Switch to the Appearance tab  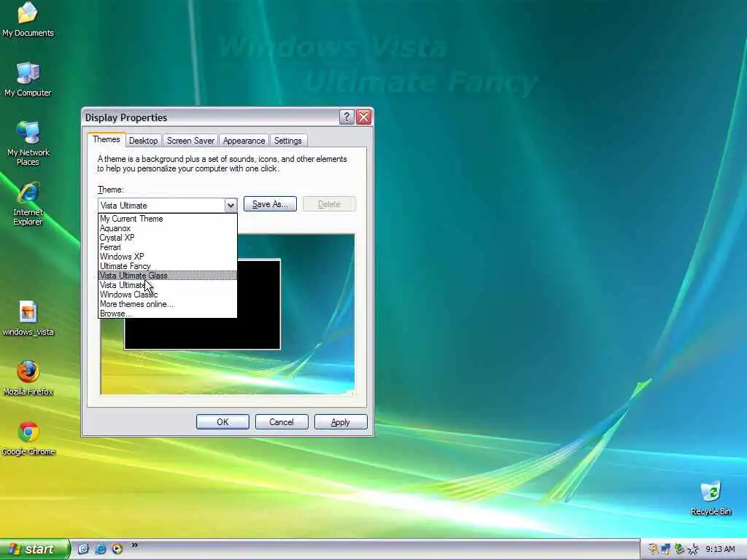click(244, 141)
